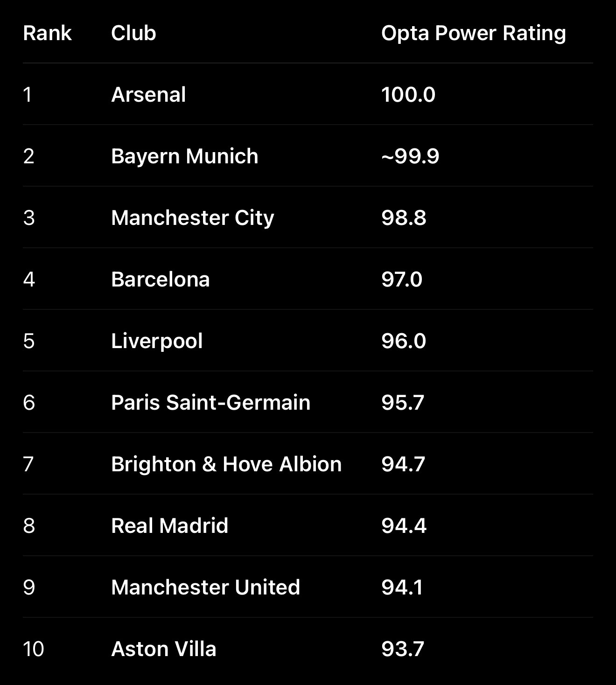Select the 95.7 rating value
Image resolution: width=616 pixels, height=685 pixels.
point(403,403)
